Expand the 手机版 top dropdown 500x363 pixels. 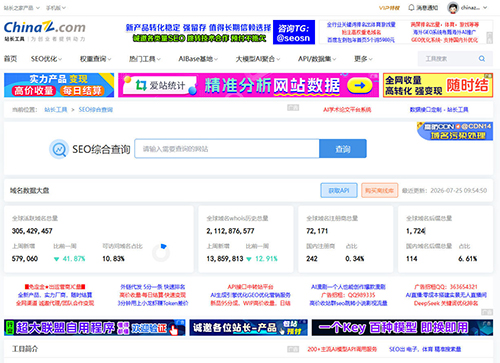(56, 8)
